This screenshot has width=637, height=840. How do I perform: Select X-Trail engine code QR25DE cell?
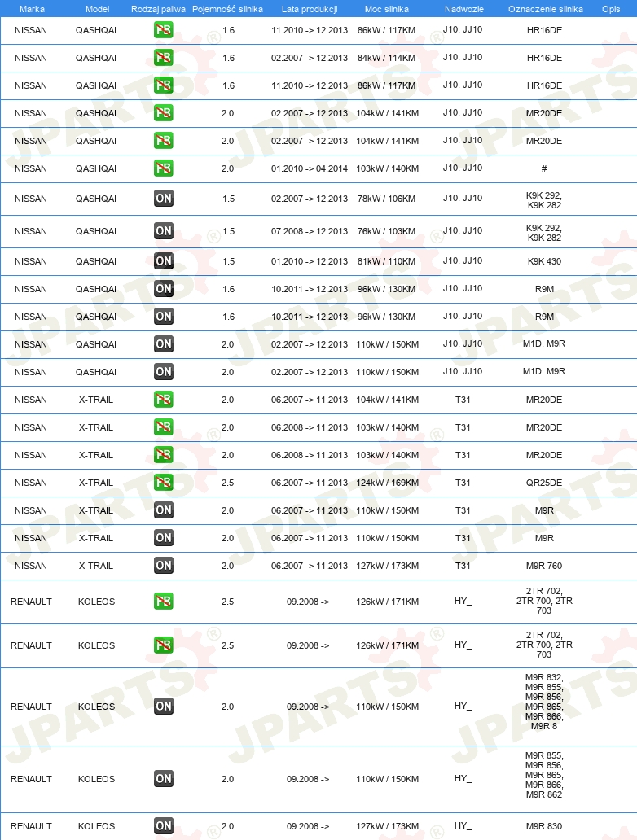544,483
